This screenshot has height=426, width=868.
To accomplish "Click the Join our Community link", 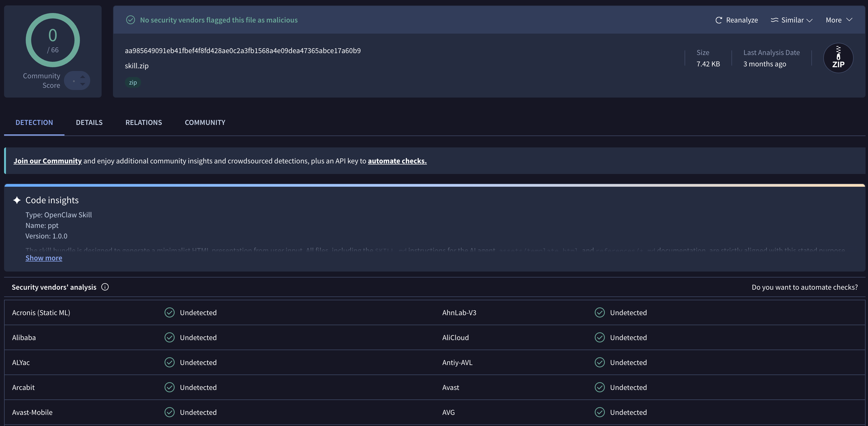I will [x=47, y=161].
